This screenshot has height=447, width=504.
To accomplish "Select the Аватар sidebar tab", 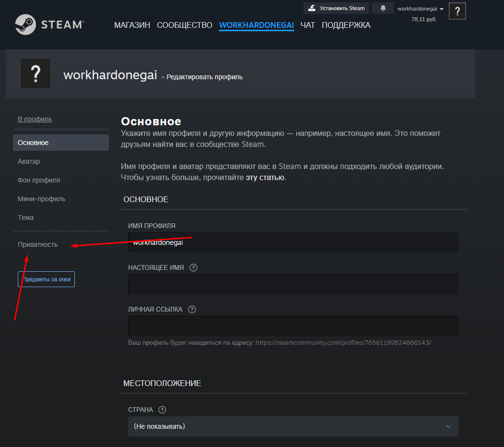I will point(29,161).
